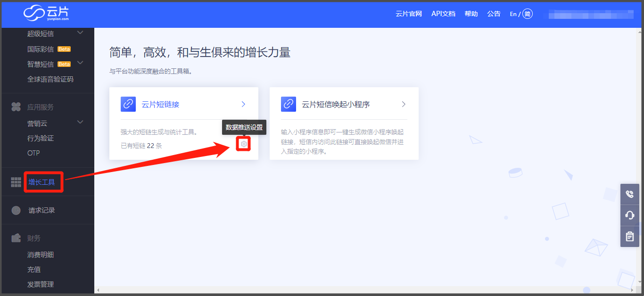Switch language to En

[x=513, y=14]
